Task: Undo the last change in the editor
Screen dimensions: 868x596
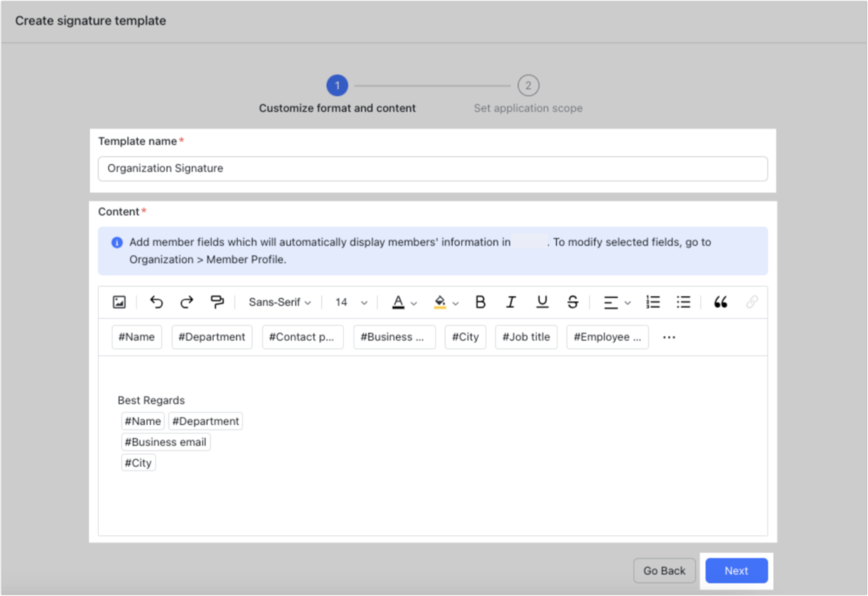Action: pos(156,302)
